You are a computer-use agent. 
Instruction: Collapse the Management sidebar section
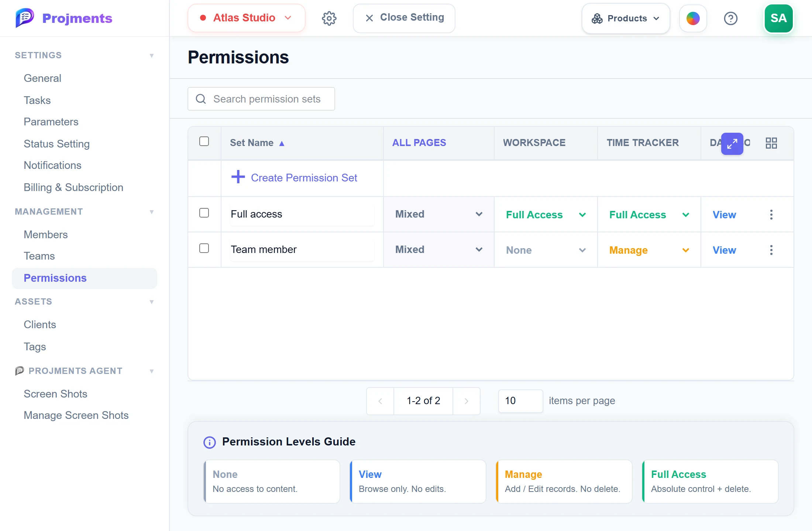pos(151,212)
